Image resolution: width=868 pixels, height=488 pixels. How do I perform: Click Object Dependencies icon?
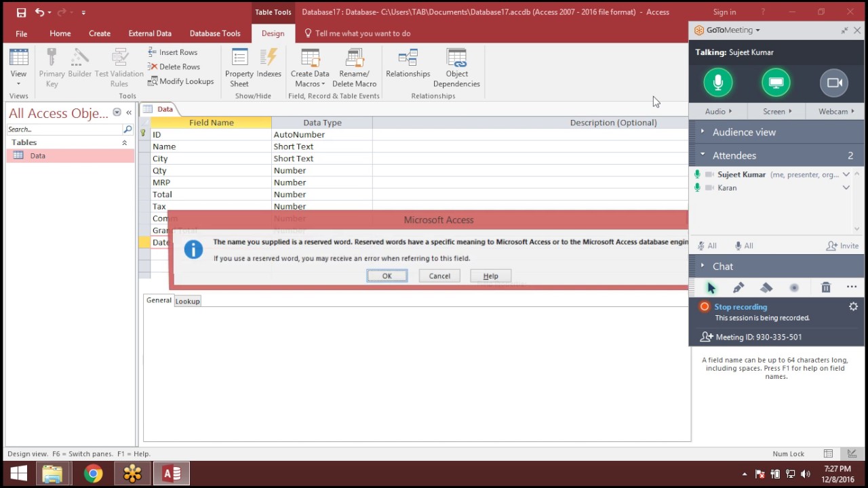(456, 68)
